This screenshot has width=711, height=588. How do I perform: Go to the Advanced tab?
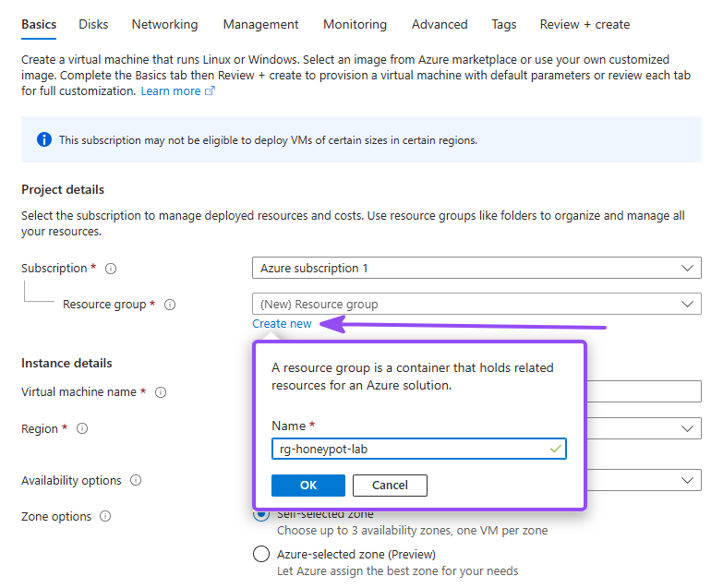[x=440, y=25]
